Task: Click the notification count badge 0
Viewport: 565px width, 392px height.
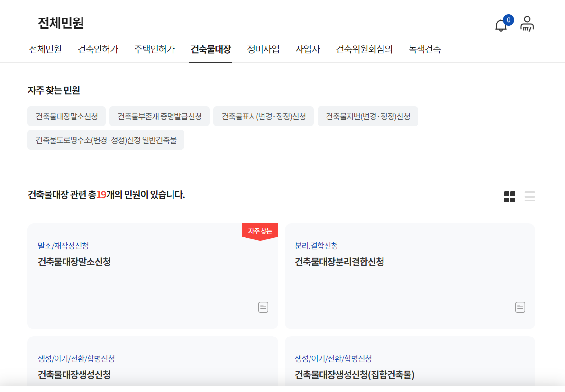Action: (509, 20)
